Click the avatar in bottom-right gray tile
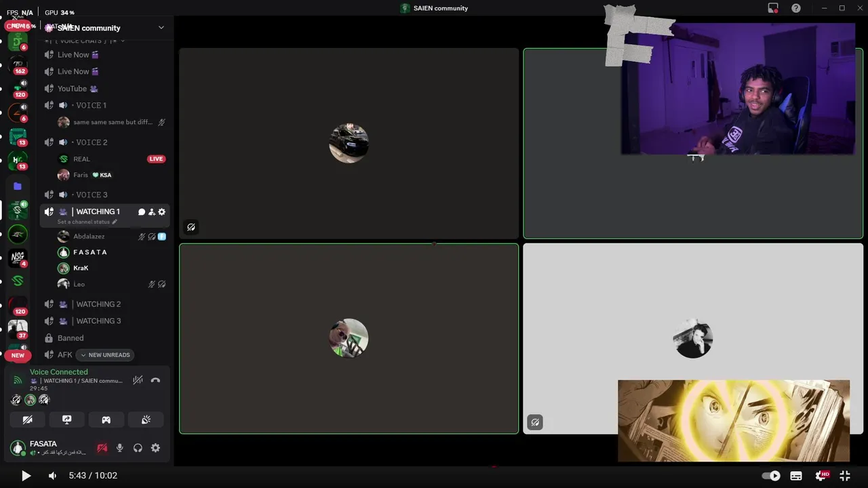This screenshot has height=488, width=868. [x=693, y=338]
